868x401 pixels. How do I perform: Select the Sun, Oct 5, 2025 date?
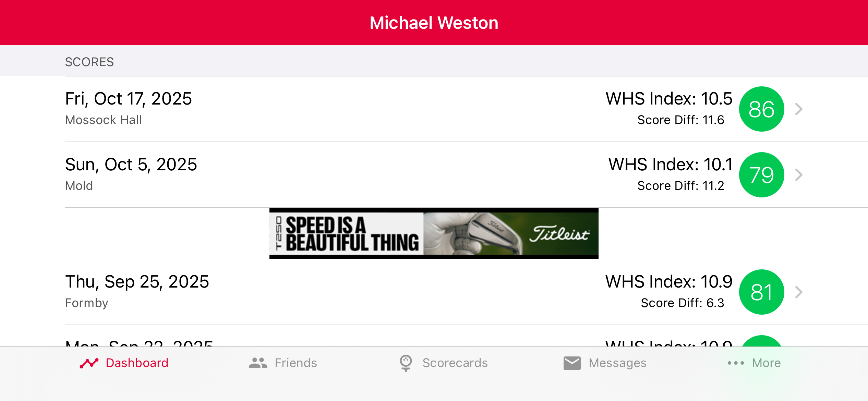(131, 165)
